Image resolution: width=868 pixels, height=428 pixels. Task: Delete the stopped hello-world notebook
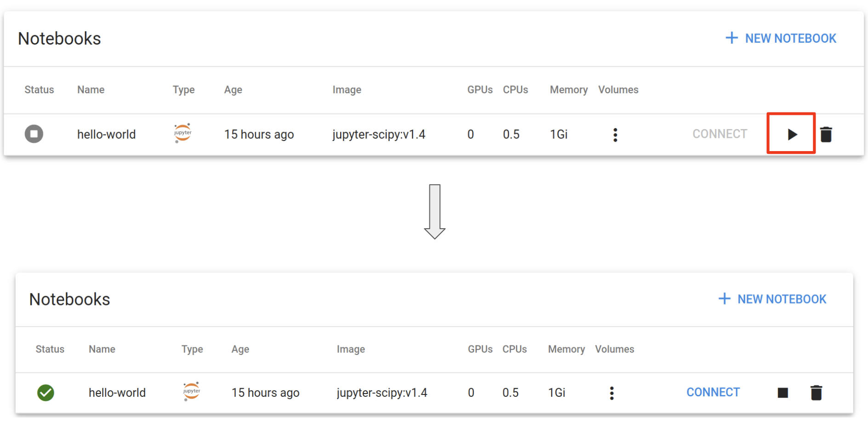coord(826,134)
